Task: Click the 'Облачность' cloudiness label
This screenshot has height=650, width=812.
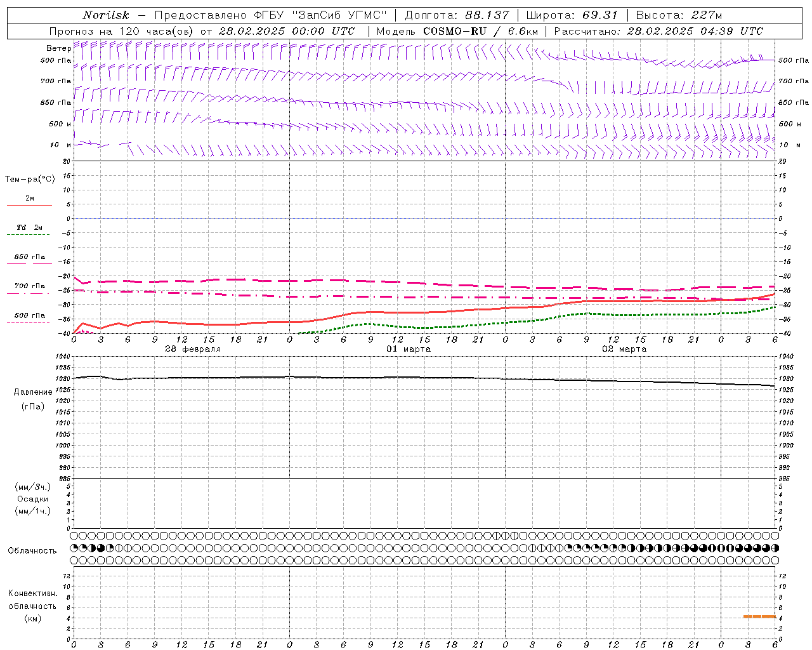Action: tap(32, 550)
